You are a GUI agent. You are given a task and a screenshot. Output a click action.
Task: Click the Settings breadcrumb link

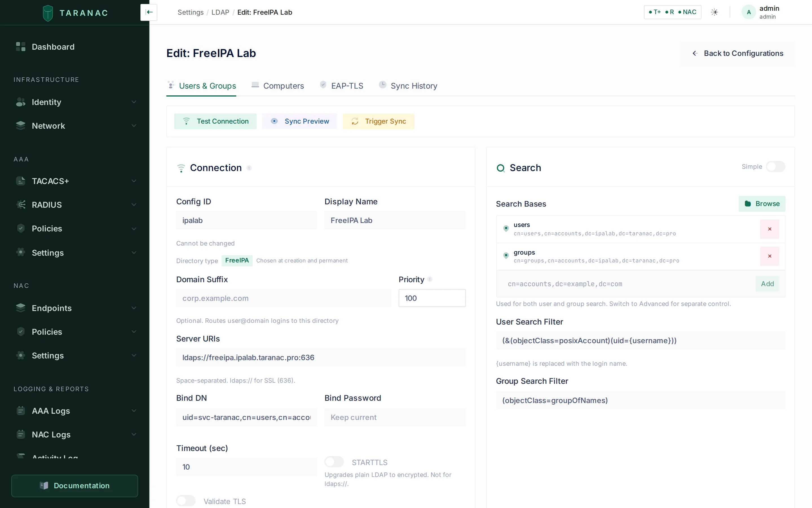click(x=190, y=12)
